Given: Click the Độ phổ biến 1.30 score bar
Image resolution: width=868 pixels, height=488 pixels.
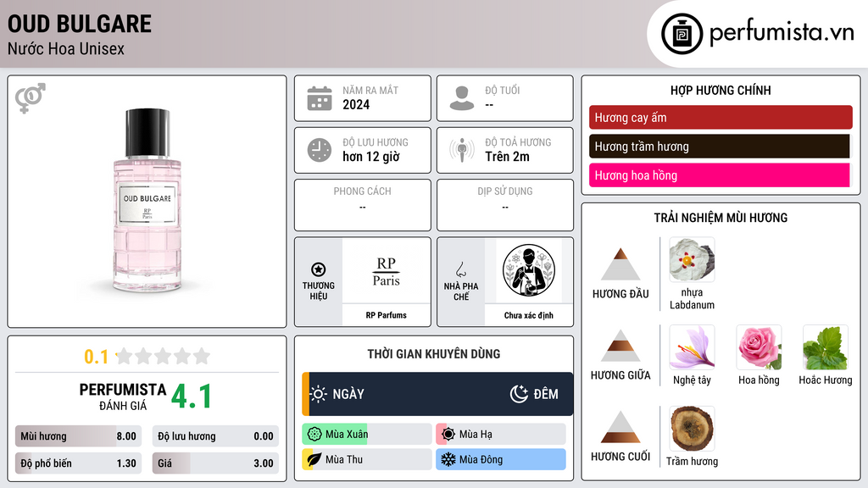Looking at the screenshot, I should (79, 463).
